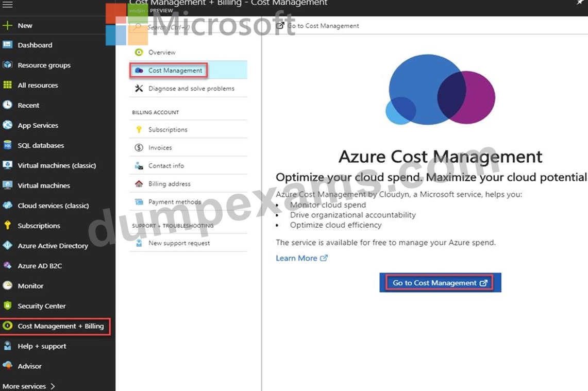Click the New plus icon

[x=8, y=25]
